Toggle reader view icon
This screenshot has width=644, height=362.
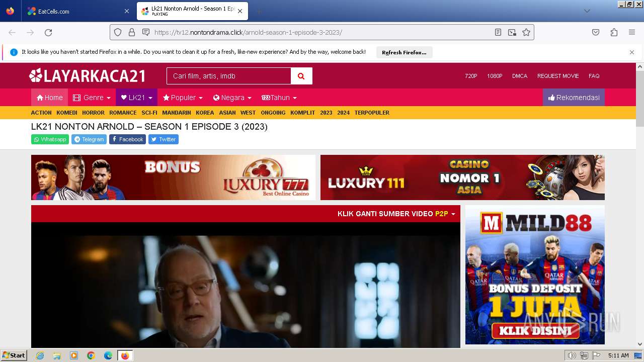pyautogui.click(x=498, y=32)
